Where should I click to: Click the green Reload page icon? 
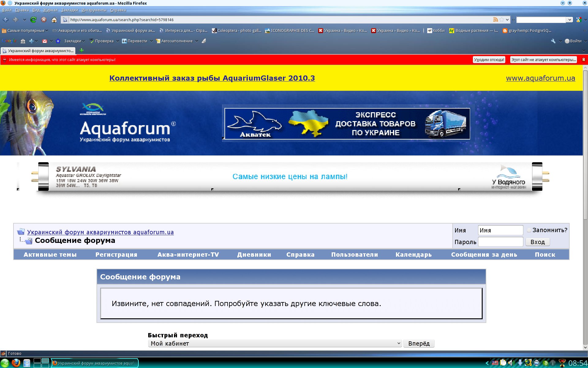pos(33,20)
